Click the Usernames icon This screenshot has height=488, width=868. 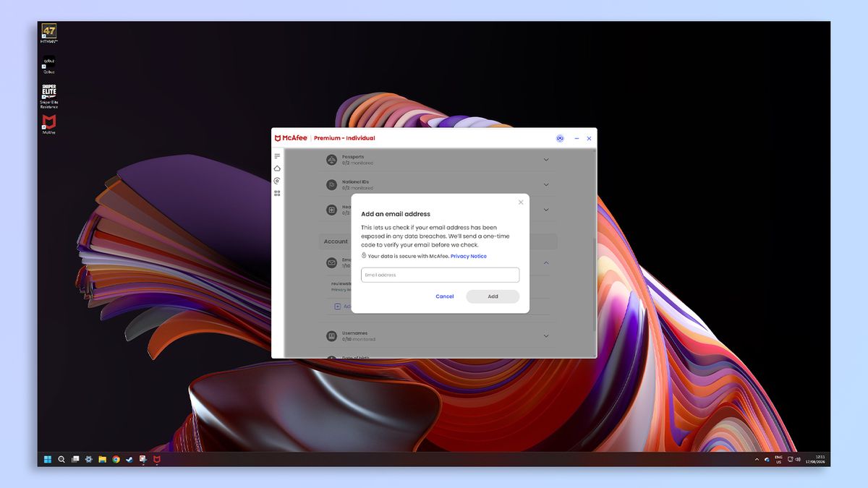pos(332,336)
